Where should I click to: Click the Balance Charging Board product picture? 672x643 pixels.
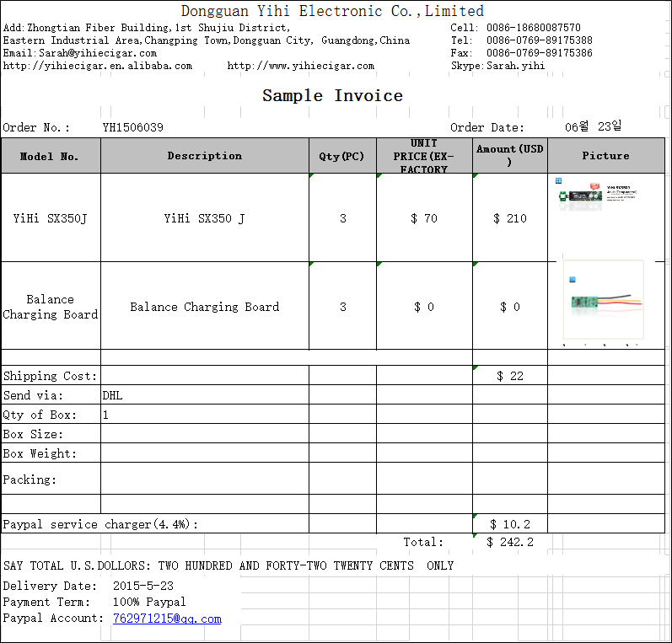pos(604,299)
